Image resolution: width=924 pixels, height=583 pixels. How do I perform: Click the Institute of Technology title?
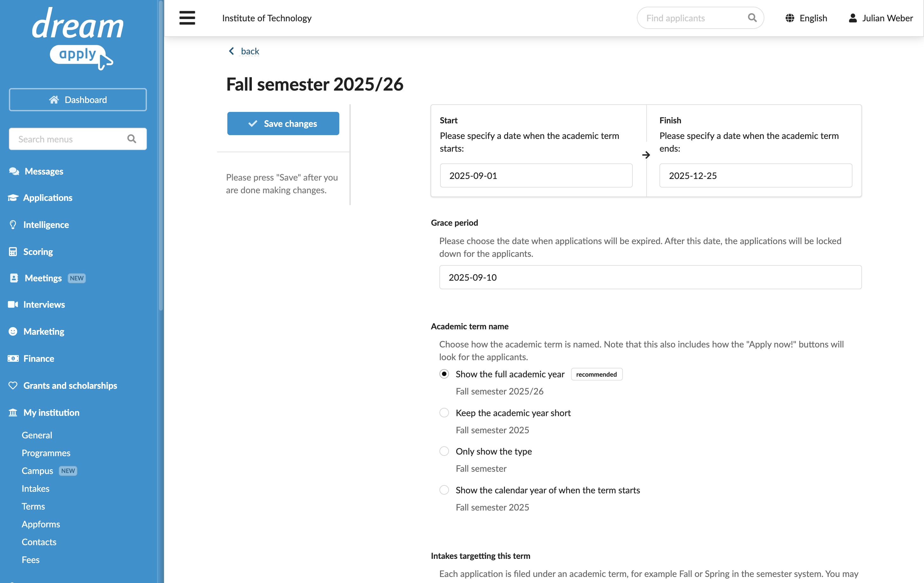pos(267,18)
